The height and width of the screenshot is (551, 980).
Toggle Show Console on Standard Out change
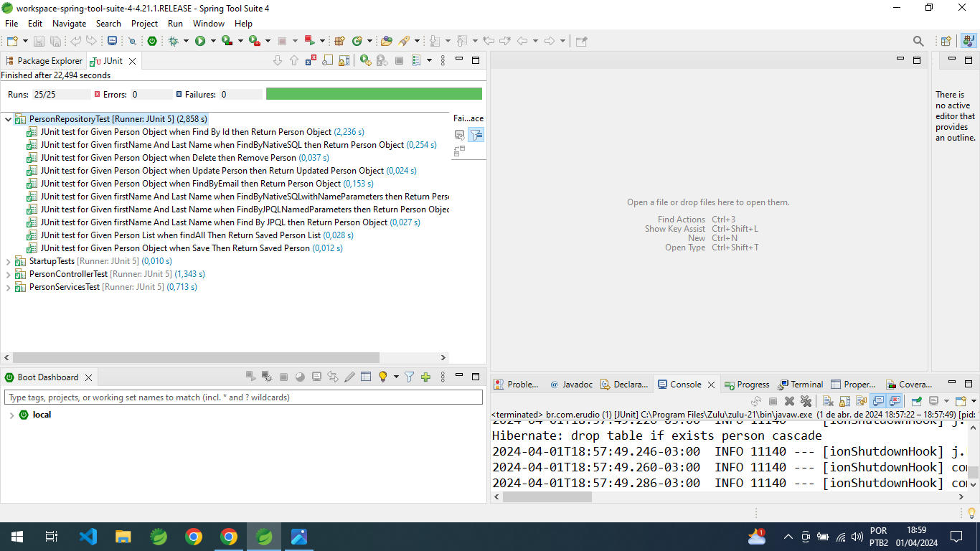pos(877,401)
